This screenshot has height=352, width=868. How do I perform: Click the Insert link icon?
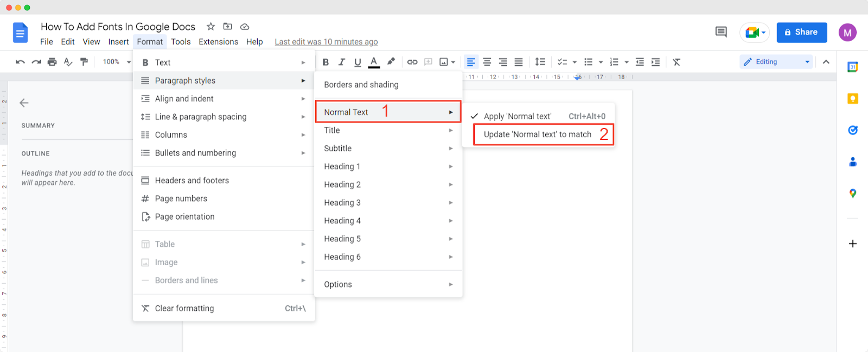[412, 62]
